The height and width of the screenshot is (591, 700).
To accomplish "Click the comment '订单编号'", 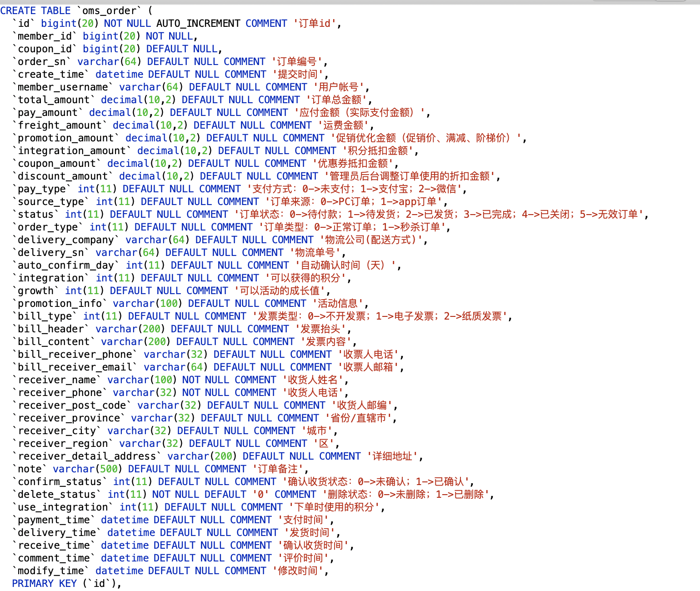I will pyautogui.click(x=297, y=61).
